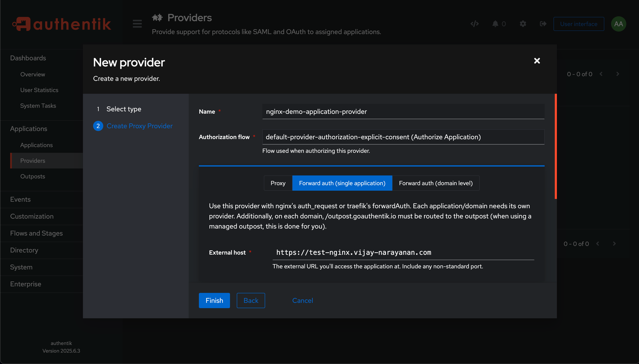Screen dimensions: 639x364
Task: Open the Applications sub-item in sidebar
Action: tap(36, 145)
